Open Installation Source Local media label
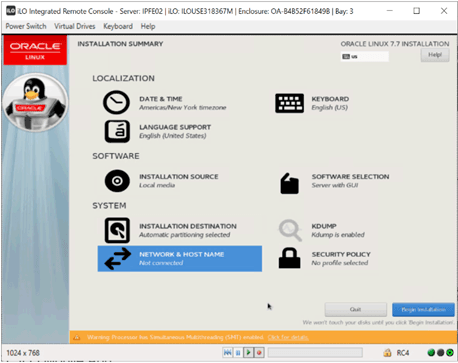The height and width of the screenshot is (363, 458). pos(179,181)
